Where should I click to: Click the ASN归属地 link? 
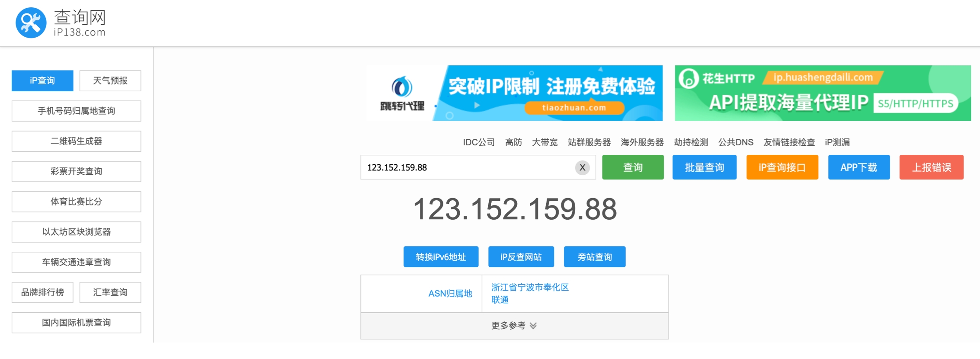pyautogui.click(x=450, y=294)
